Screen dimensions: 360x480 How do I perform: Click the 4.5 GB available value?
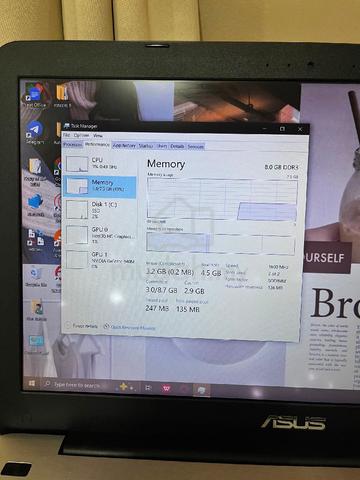[x=211, y=273]
